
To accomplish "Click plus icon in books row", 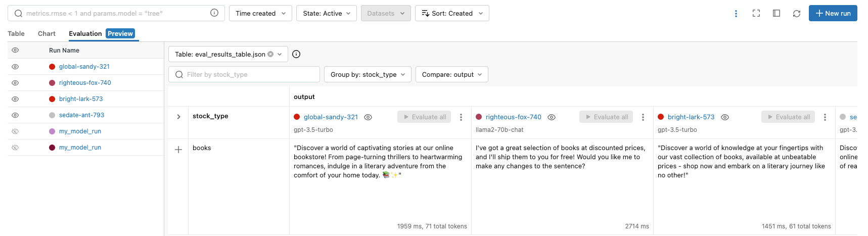I will [x=178, y=150].
